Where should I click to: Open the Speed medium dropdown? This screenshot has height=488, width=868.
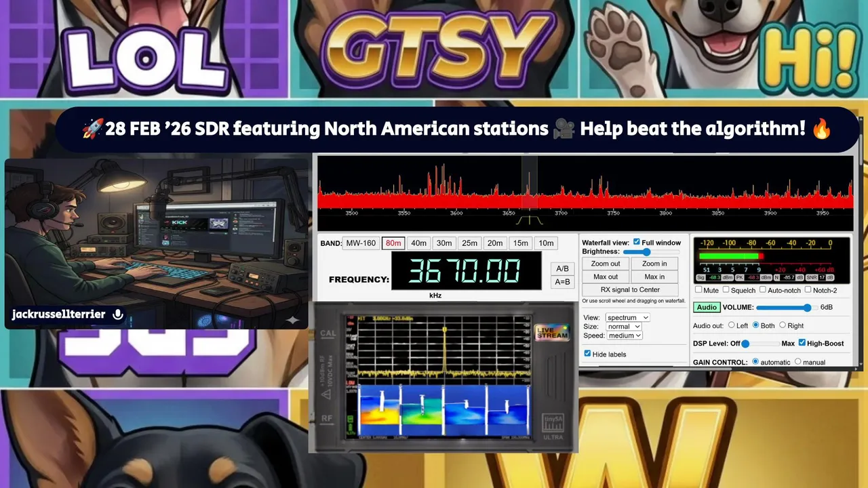coord(625,335)
